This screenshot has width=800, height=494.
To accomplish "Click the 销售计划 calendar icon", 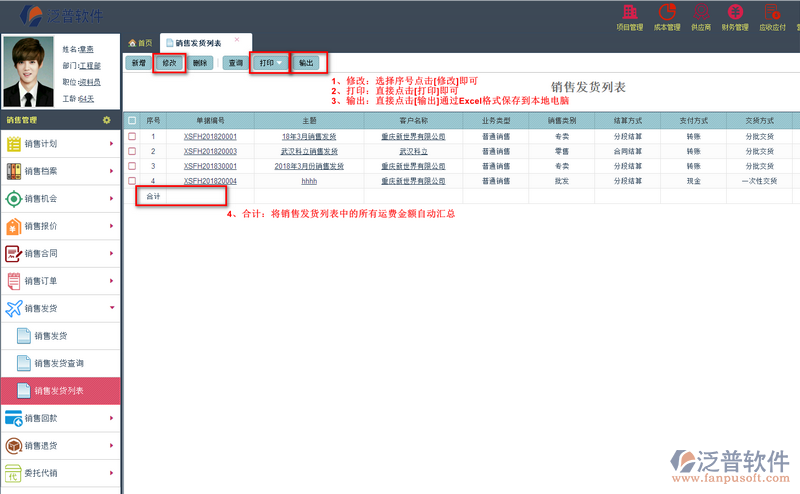I will pyautogui.click(x=14, y=144).
